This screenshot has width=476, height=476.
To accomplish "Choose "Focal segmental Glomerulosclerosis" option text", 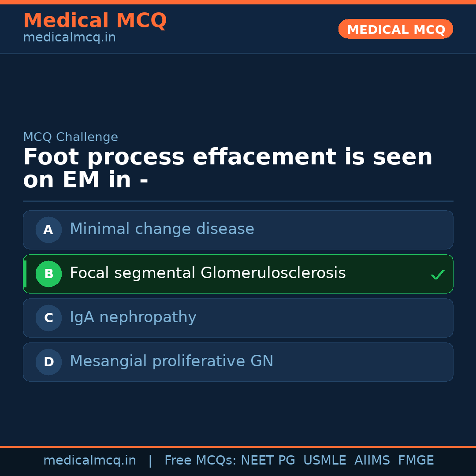I will [208, 273].
